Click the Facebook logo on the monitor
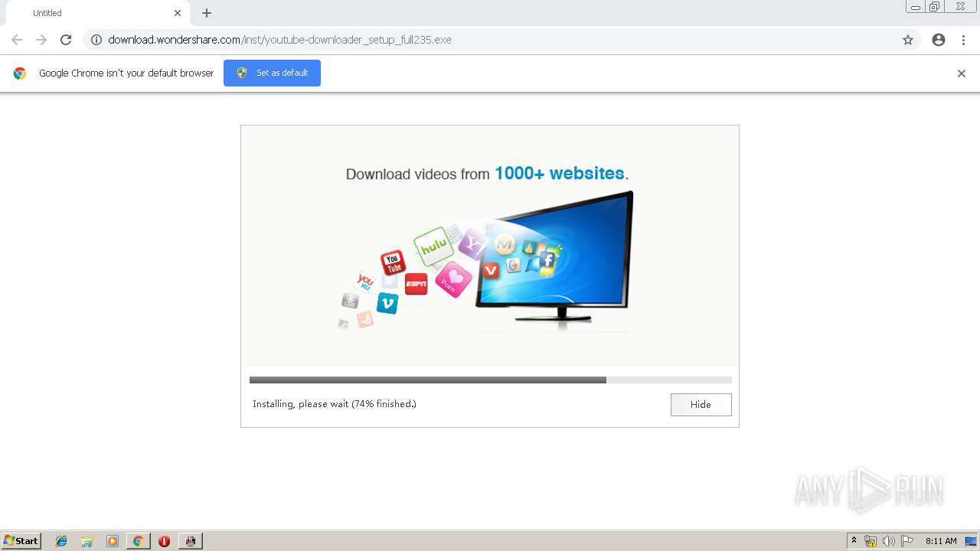The height and width of the screenshot is (551, 980). point(547,261)
